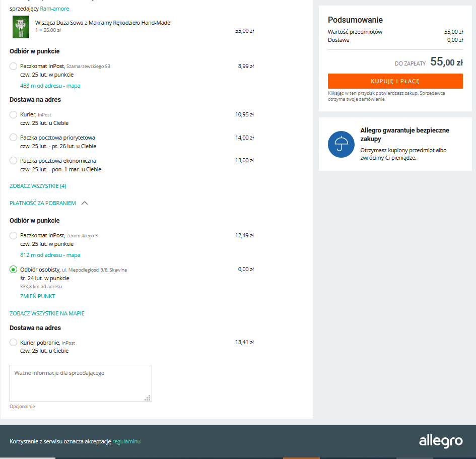
Task: Select Kurier pobranie InPost for 13,41 zł
Action: pos(14,343)
